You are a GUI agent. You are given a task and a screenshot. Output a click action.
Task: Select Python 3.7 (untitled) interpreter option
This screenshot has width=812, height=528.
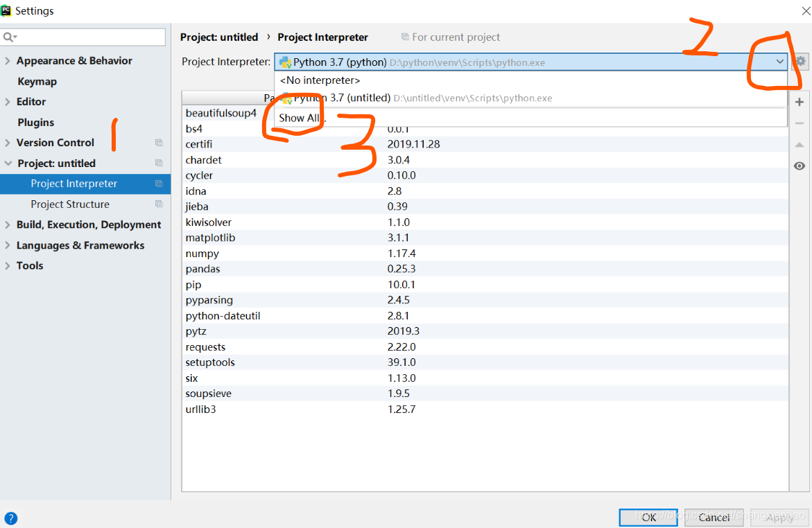point(530,98)
